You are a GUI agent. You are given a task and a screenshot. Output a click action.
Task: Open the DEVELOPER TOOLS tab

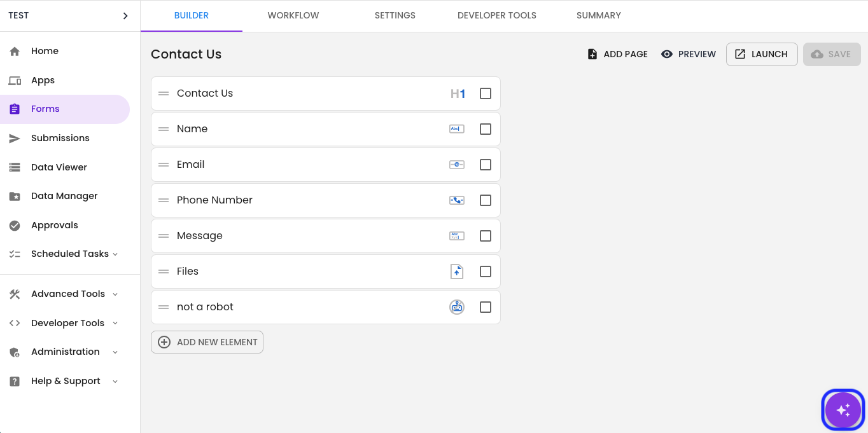click(497, 16)
